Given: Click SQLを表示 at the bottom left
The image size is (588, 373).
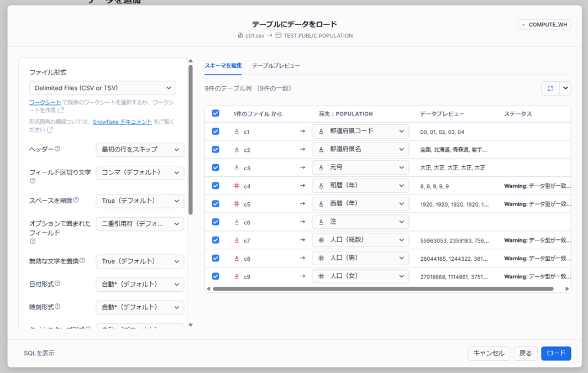Looking at the screenshot, I should point(39,353).
